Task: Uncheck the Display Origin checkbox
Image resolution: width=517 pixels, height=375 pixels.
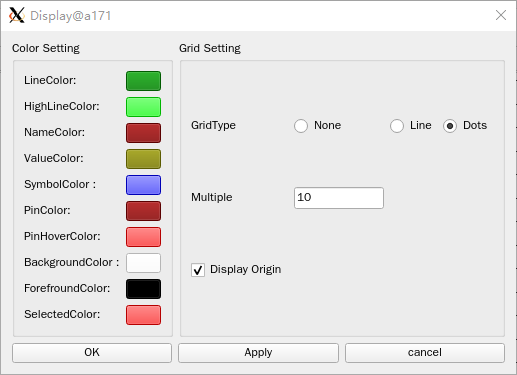Action: 198,270
